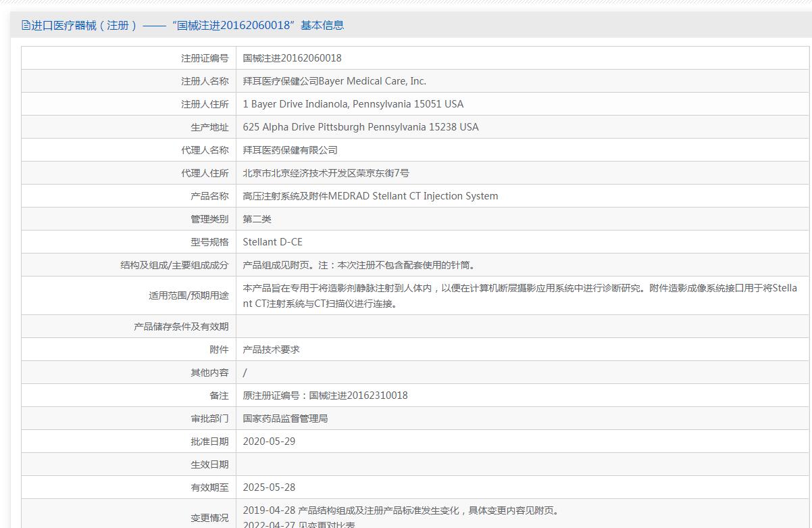Select the value 第二类

click(257, 219)
